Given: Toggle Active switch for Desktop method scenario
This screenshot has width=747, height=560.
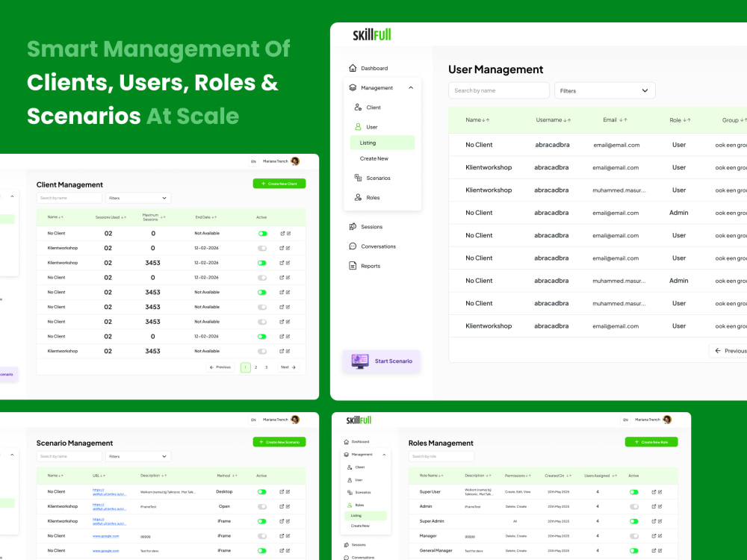Looking at the screenshot, I should (x=261, y=492).
